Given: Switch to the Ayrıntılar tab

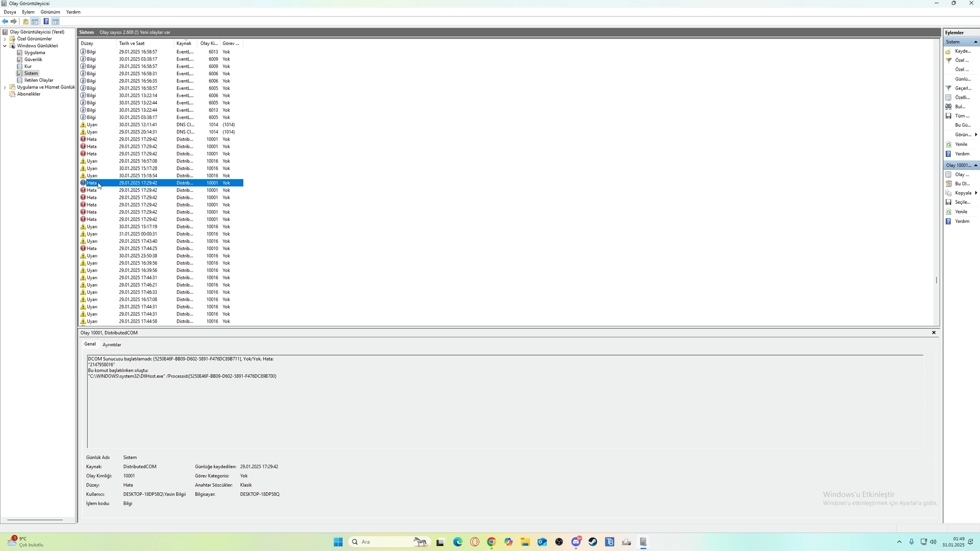Looking at the screenshot, I should [x=111, y=345].
